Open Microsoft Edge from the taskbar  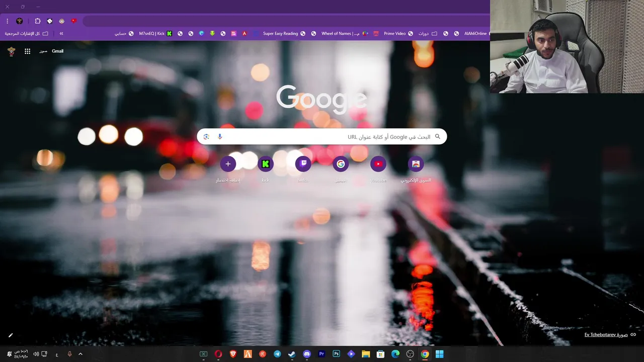coord(395,354)
